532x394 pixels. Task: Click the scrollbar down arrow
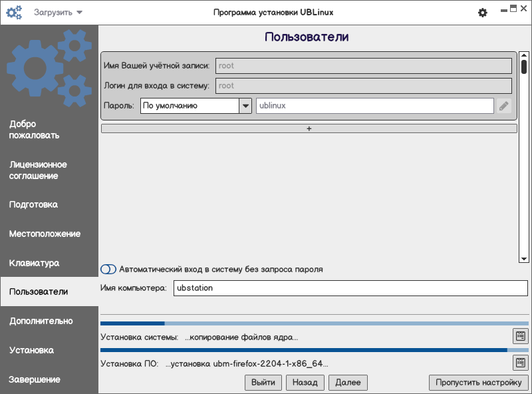tap(524, 259)
